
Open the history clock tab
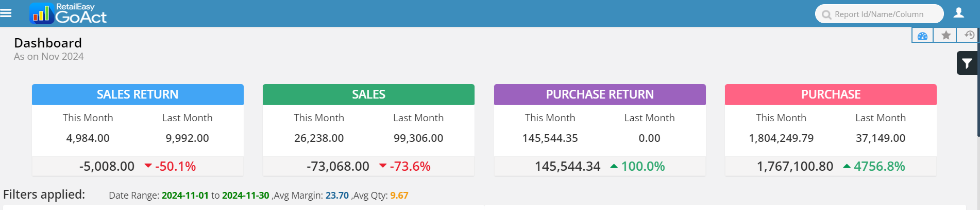[969, 35]
